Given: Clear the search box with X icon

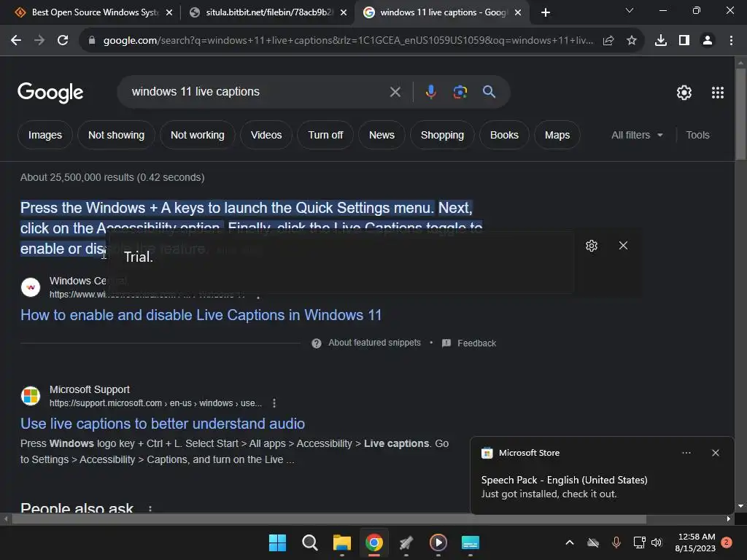Looking at the screenshot, I should (395, 92).
